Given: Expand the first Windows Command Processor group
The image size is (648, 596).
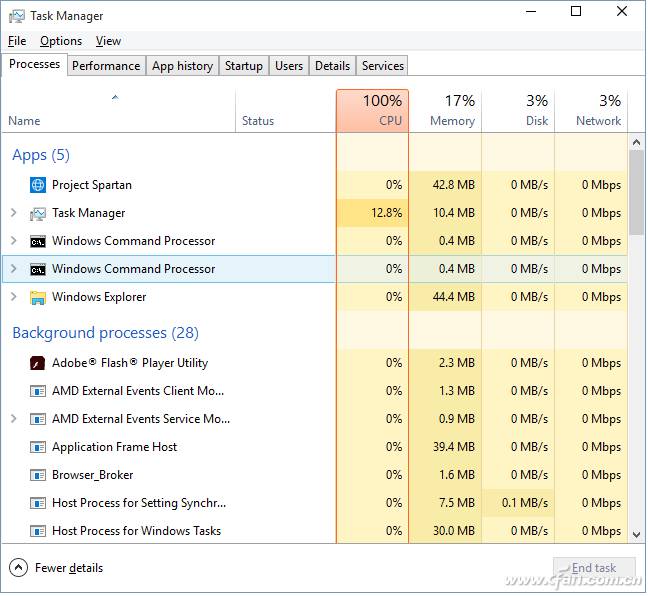Looking at the screenshot, I should (14, 241).
